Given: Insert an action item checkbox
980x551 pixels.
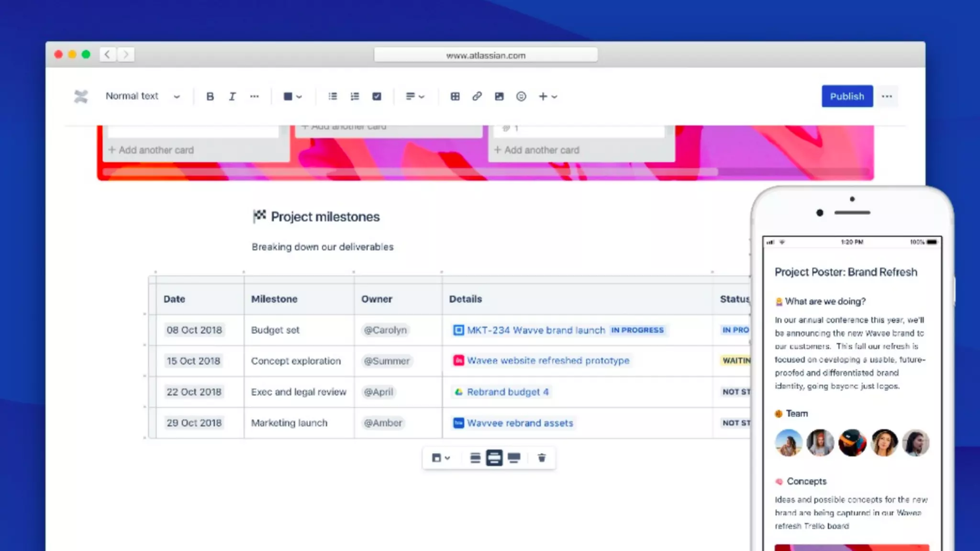Looking at the screenshot, I should pos(377,97).
